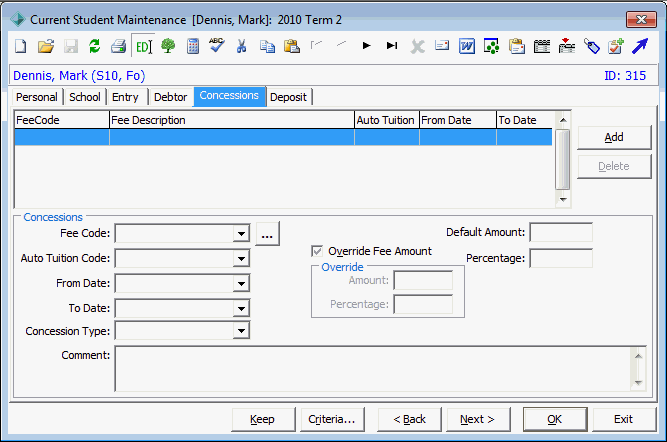
Task: Click the Override Amount field
Action: coord(423,280)
